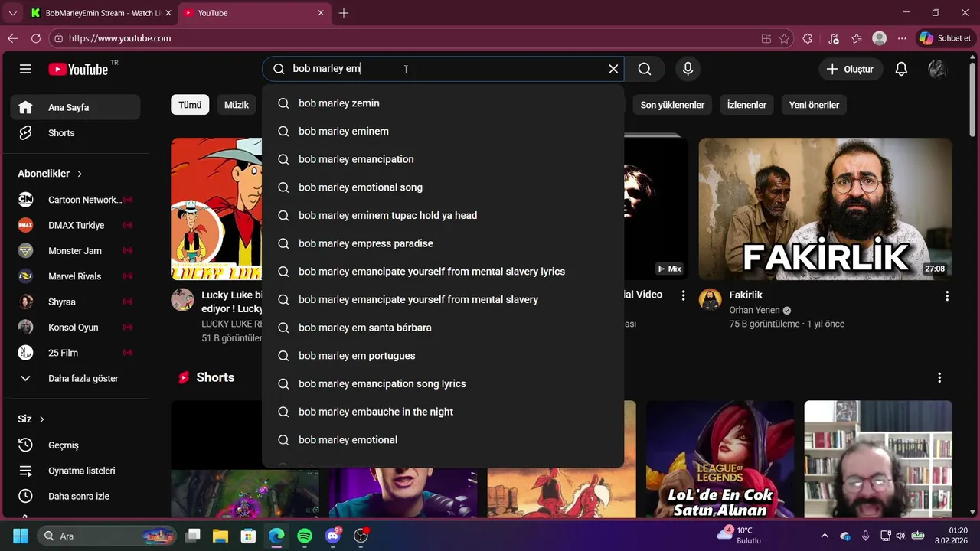The height and width of the screenshot is (551, 980).
Task: Click the YouTube logo
Action: (79, 69)
